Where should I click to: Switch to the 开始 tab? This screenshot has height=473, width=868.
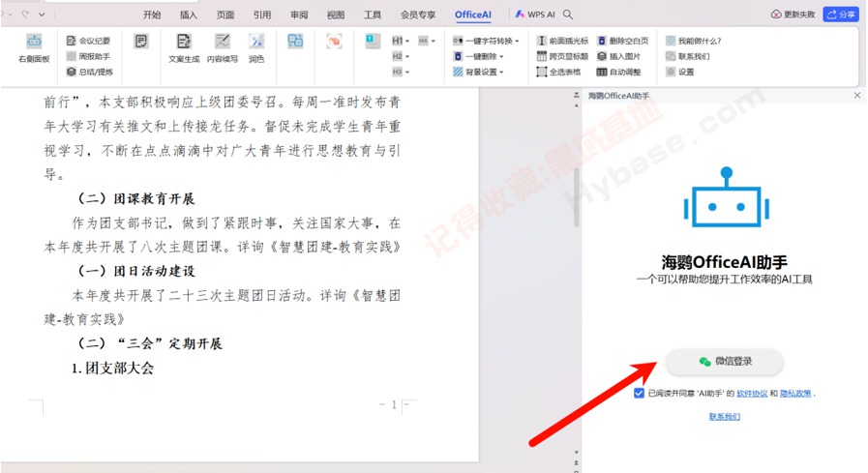152,15
